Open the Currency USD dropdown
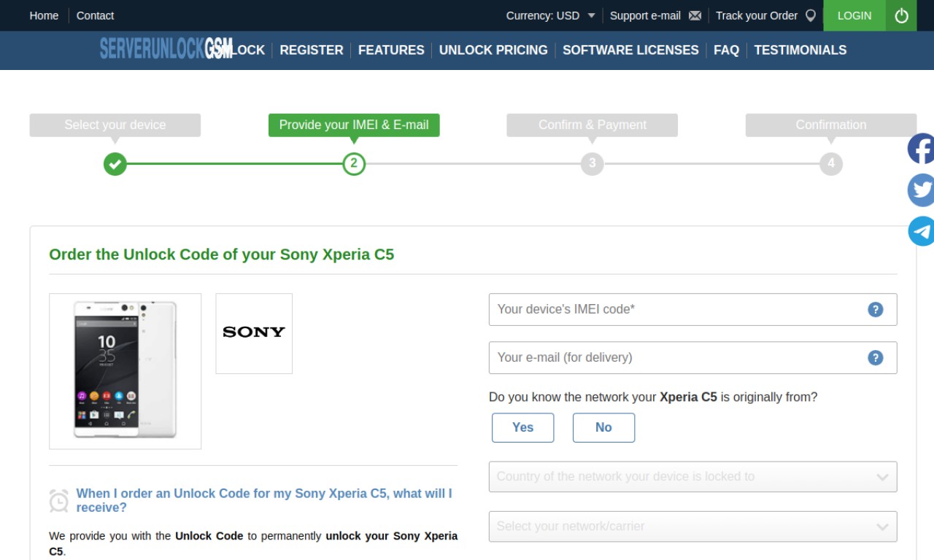The image size is (934, 560). coord(551,15)
